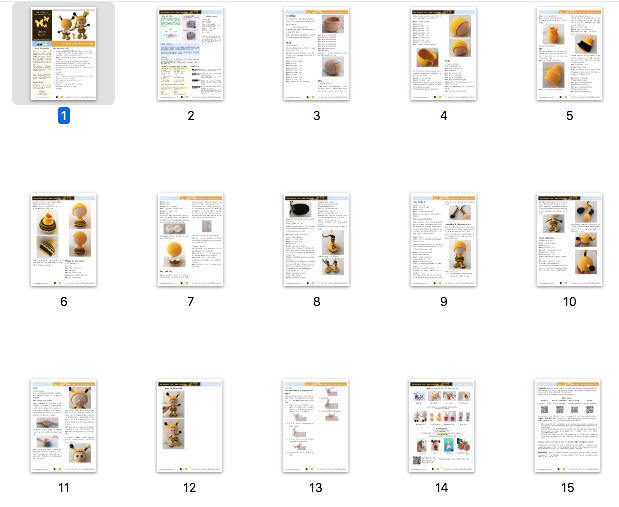Click the number 5 label below thumbnail
Image resolution: width=619 pixels, height=507 pixels.
coord(569,116)
